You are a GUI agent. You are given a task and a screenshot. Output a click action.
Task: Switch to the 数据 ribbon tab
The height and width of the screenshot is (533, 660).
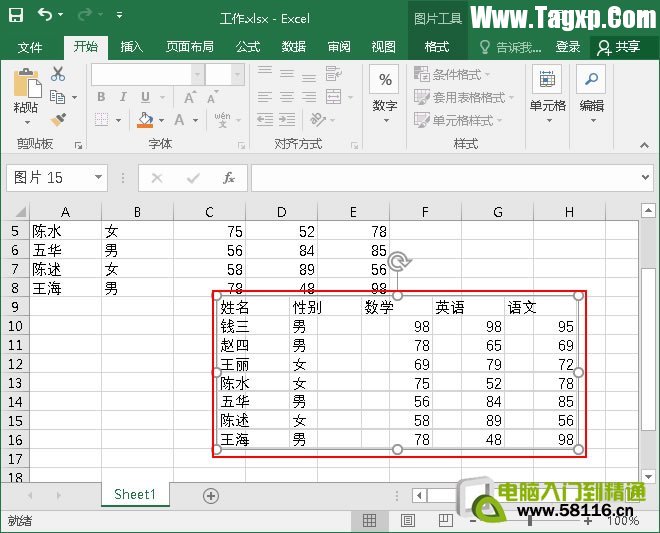293,47
